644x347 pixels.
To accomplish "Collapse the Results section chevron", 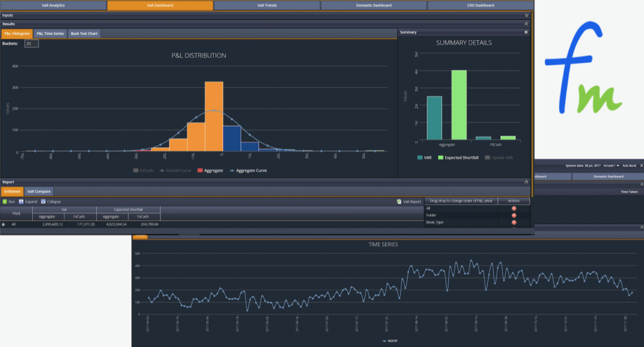I will tap(526, 24).
